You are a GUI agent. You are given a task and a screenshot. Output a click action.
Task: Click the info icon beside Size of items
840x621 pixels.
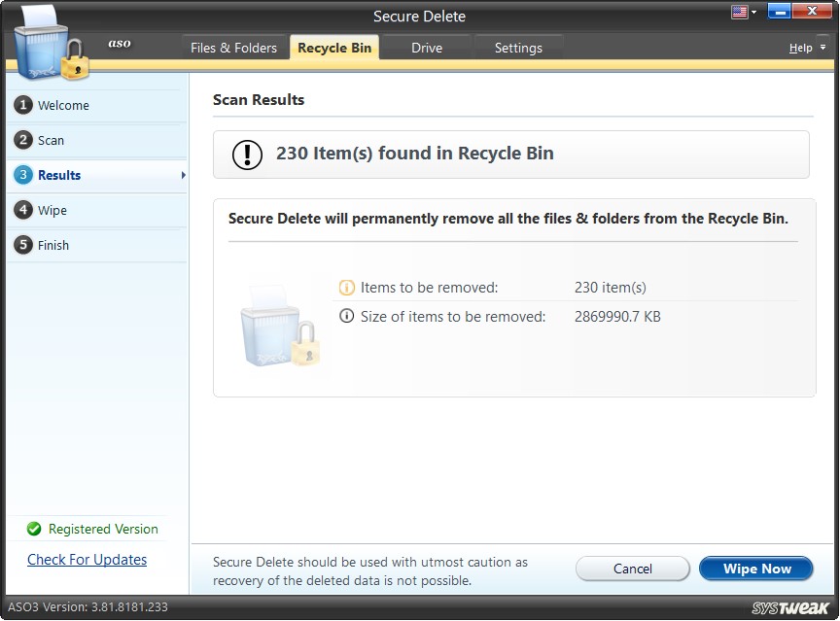point(348,316)
